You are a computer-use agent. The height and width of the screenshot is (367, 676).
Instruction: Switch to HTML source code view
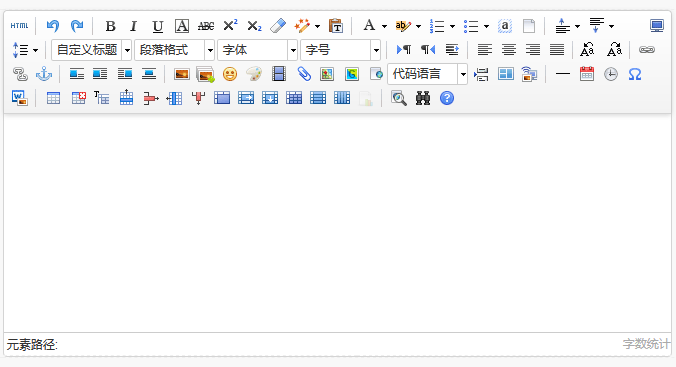pyautogui.click(x=19, y=26)
